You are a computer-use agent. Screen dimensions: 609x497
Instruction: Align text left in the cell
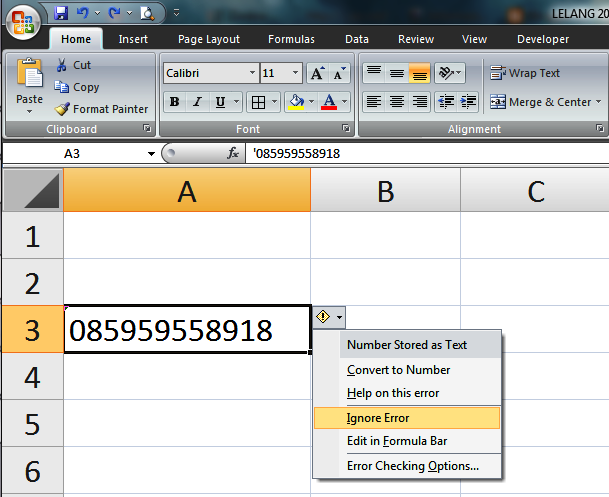click(x=374, y=102)
